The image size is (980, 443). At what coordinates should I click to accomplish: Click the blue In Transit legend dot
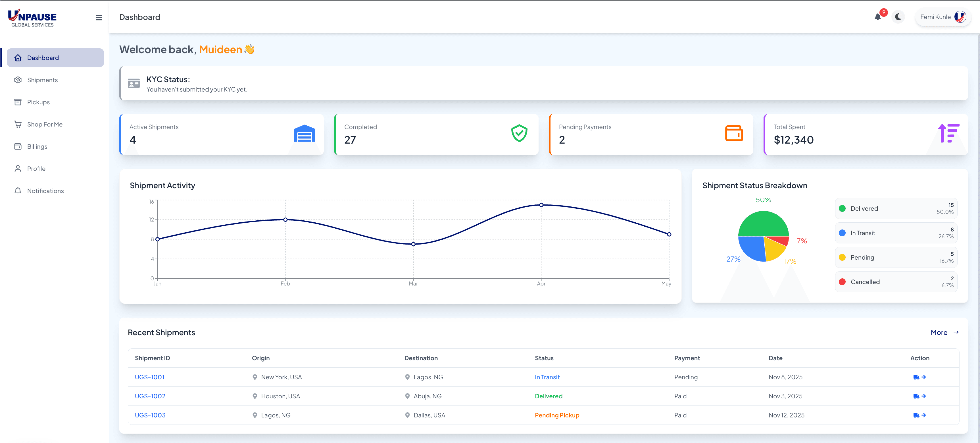[842, 233]
